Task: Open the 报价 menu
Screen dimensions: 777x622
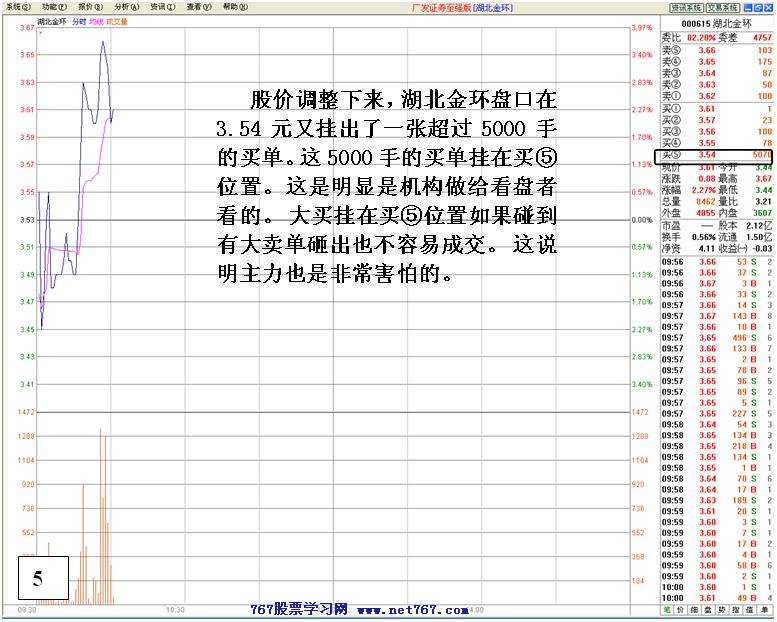Action: [92, 6]
